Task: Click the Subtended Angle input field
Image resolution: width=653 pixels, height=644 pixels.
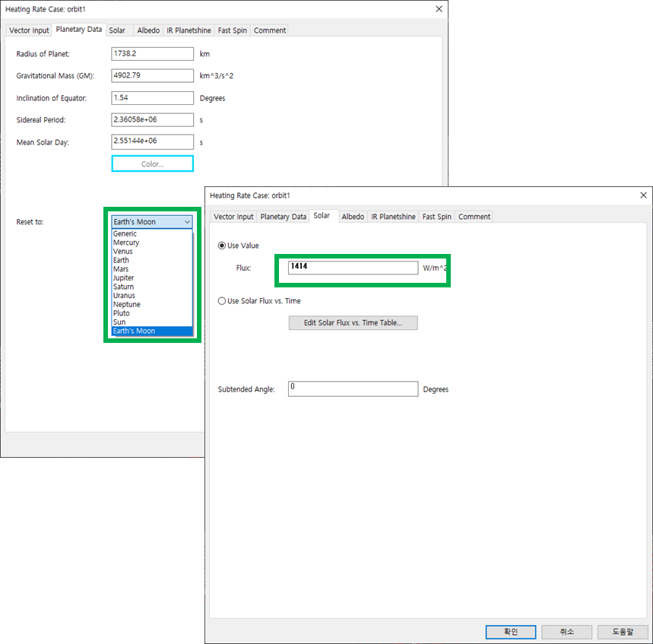Action: (x=353, y=389)
